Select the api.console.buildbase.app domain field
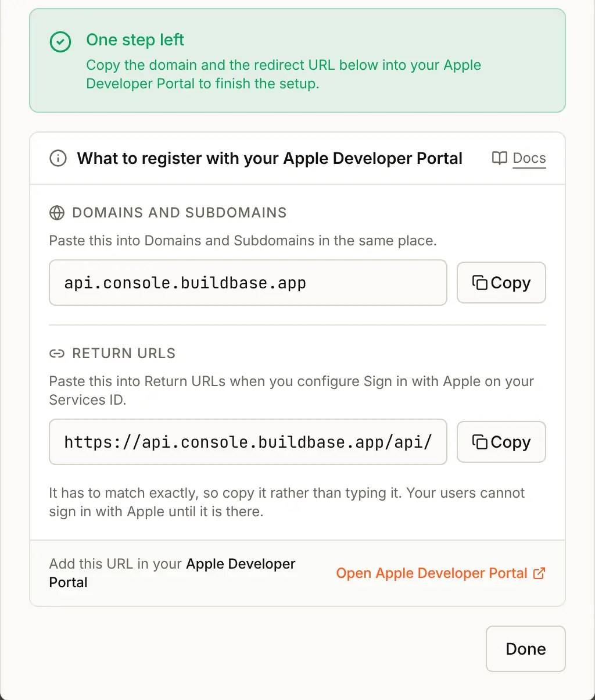 click(248, 283)
